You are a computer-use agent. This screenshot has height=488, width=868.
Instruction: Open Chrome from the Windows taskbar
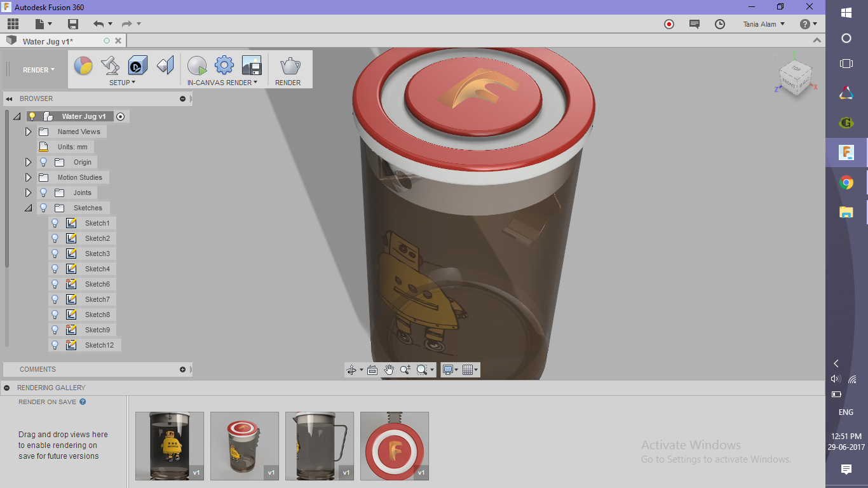(x=846, y=183)
